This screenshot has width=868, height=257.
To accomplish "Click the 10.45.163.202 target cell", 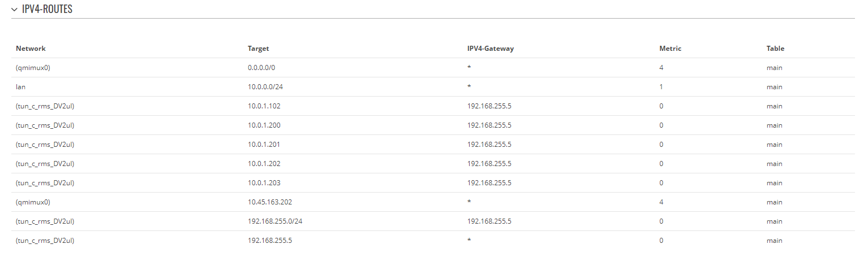I will [x=270, y=202].
